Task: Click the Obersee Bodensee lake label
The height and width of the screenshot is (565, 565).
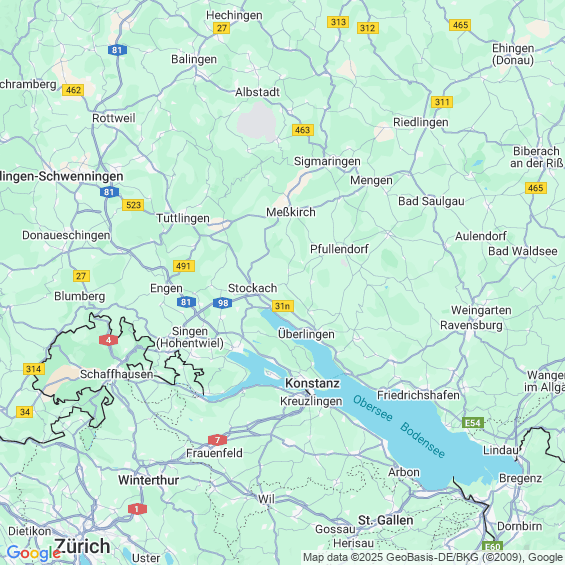Action: [x=399, y=426]
